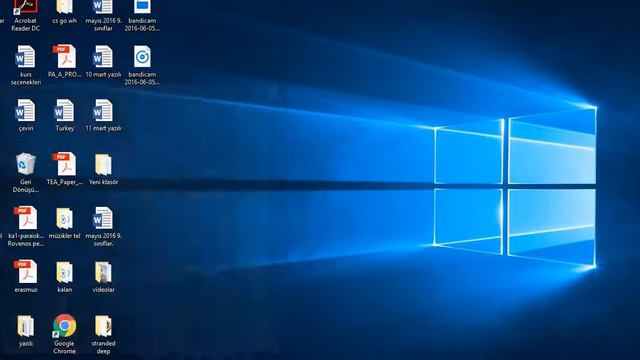Open the Geri Dönüşü... recycle bin

(25, 173)
